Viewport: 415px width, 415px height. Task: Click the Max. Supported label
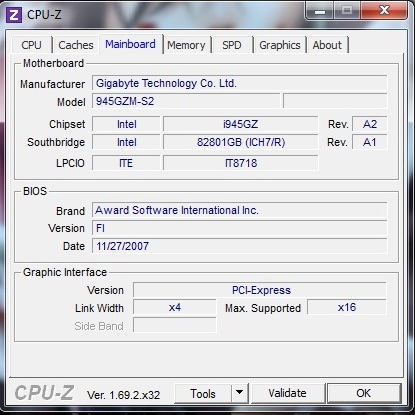click(x=263, y=308)
